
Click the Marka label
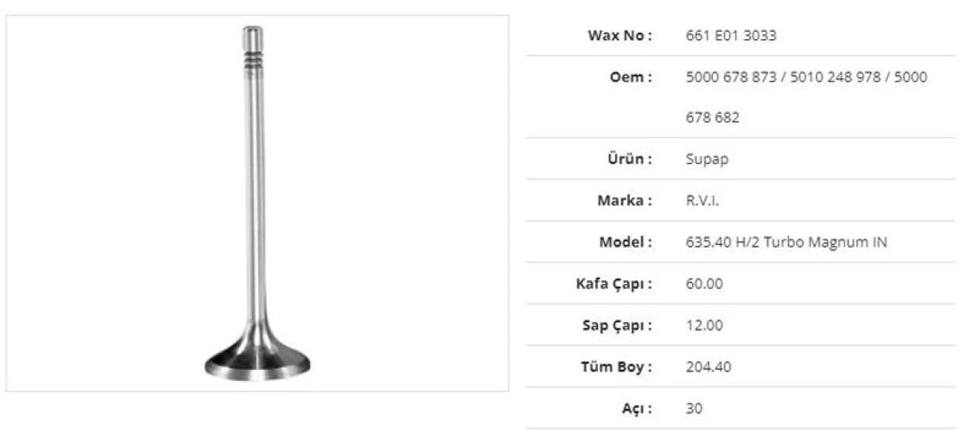click(624, 200)
